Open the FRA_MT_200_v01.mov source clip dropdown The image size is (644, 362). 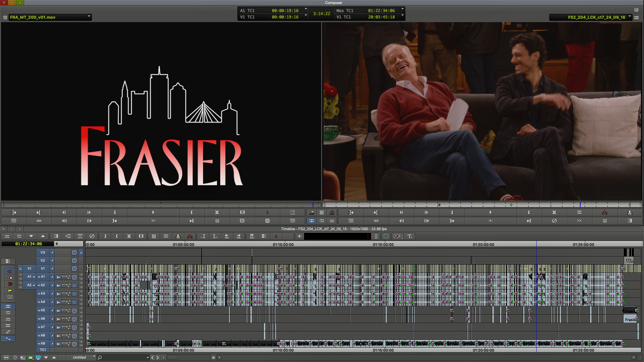point(89,17)
